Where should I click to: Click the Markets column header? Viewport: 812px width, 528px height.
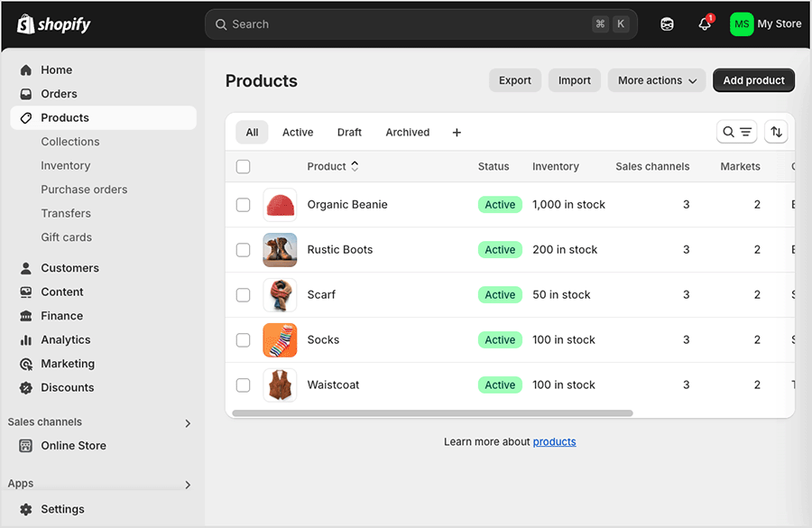[740, 166]
